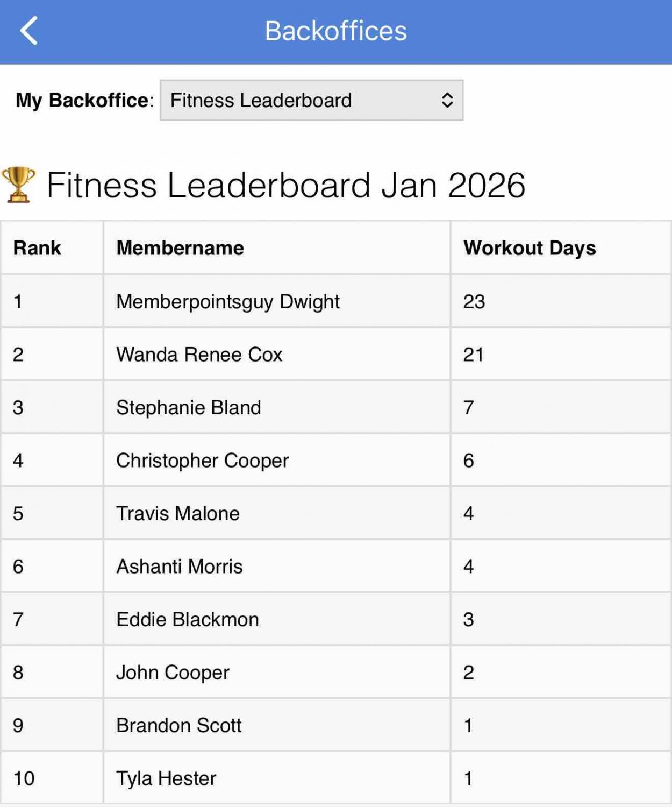672x807 pixels.
Task: Open Christopher Cooper's entry
Action: coord(203,461)
